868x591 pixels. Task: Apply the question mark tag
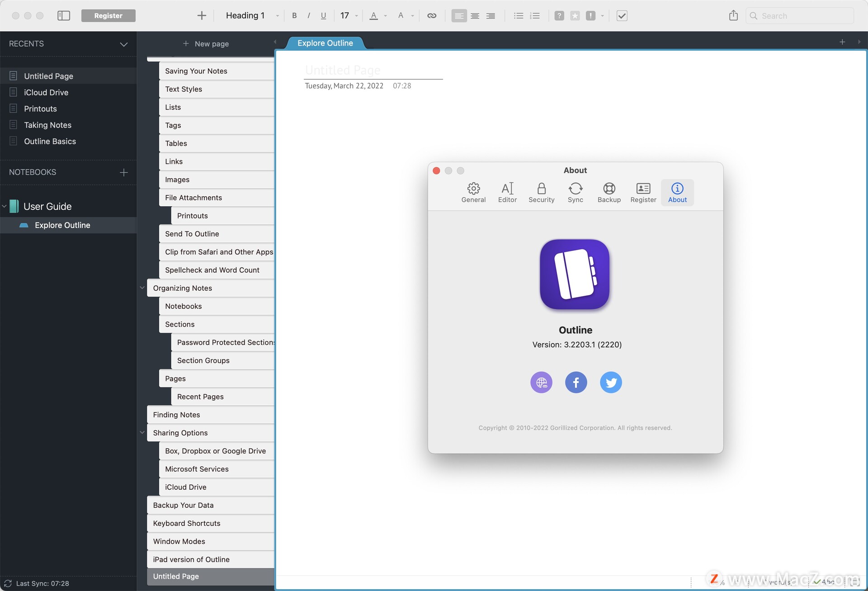tap(559, 16)
